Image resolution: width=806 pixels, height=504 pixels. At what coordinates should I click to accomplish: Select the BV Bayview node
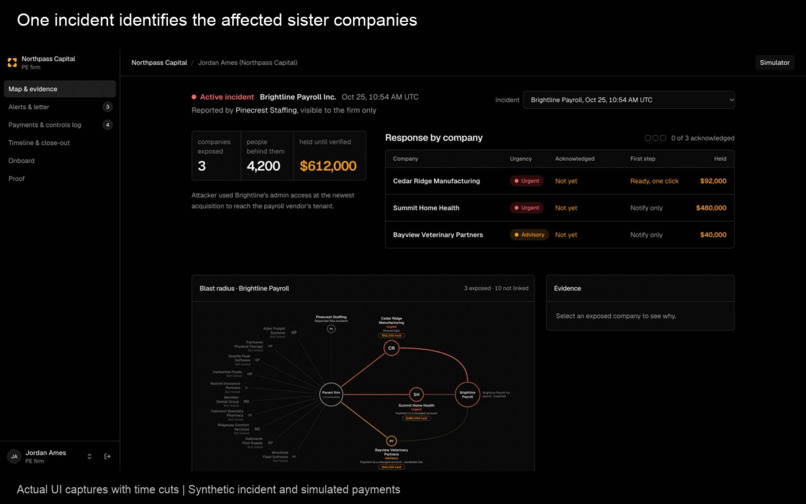(x=391, y=441)
